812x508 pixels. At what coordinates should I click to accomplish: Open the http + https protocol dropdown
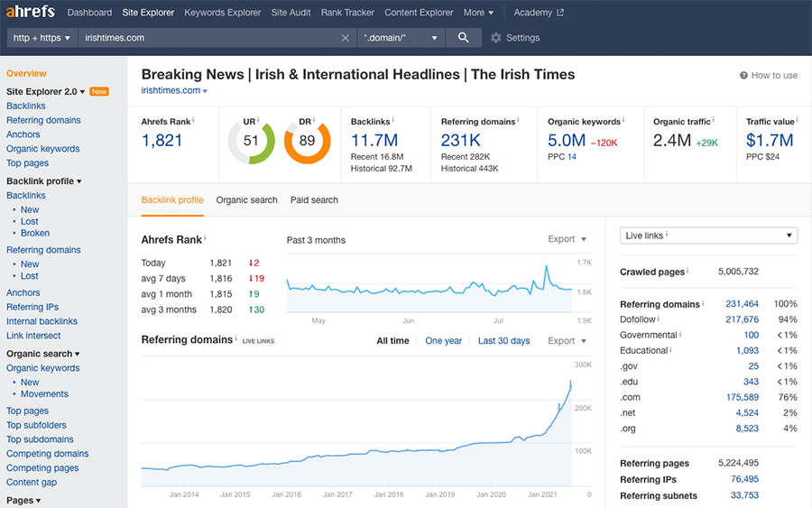point(42,38)
